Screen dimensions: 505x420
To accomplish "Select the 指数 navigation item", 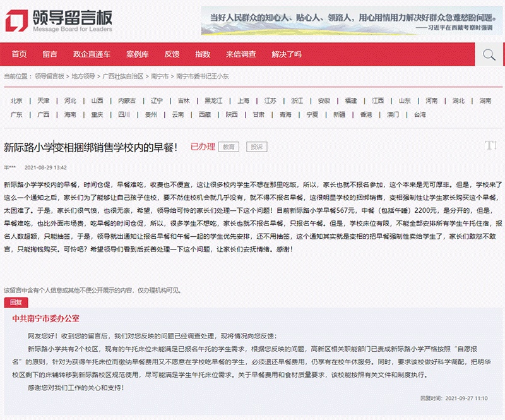I will 203,54.
